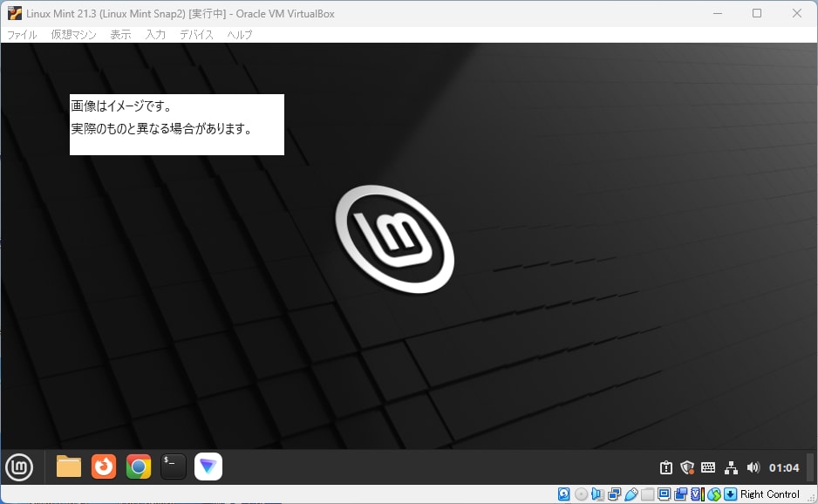The width and height of the screenshot is (818, 504).
Task: Open the 入力 menu
Action: click(x=155, y=34)
